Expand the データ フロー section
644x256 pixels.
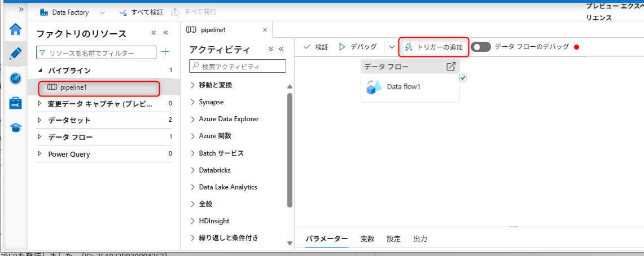click(x=40, y=137)
